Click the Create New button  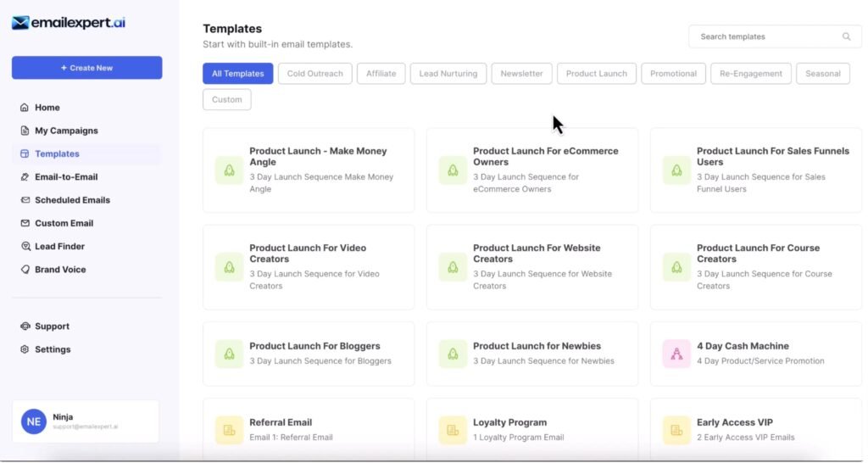[87, 68]
